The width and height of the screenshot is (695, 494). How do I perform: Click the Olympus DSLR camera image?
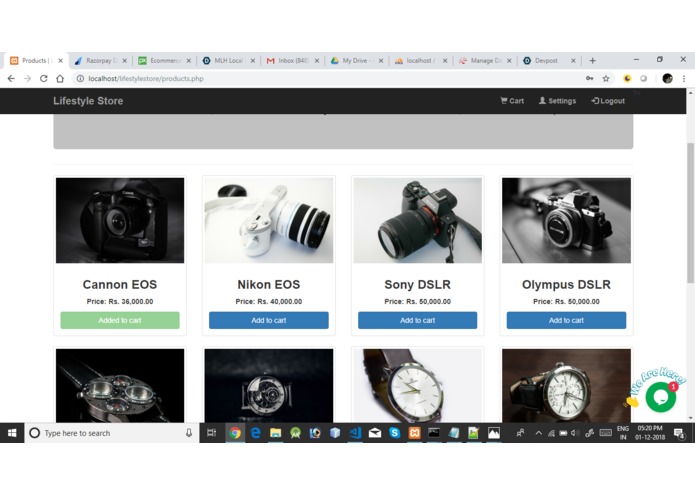coord(566,220)
